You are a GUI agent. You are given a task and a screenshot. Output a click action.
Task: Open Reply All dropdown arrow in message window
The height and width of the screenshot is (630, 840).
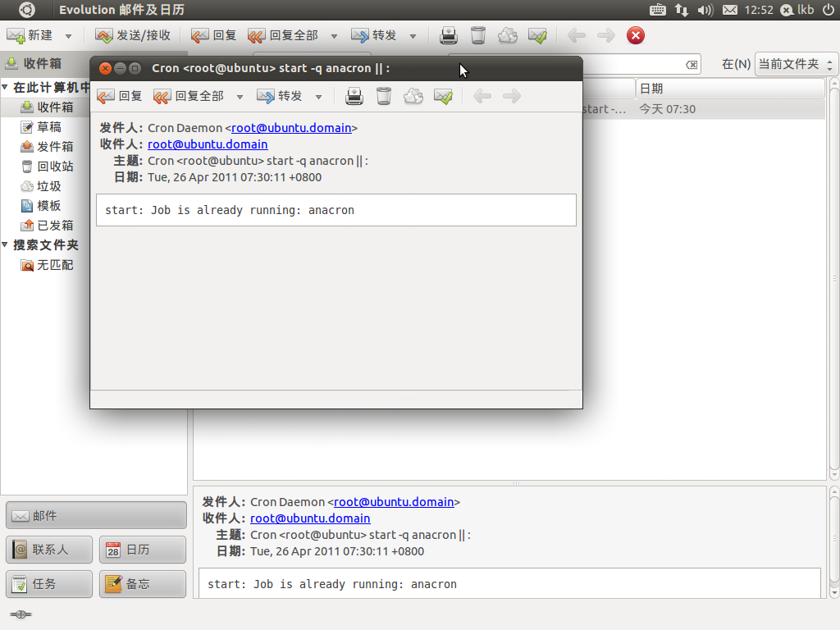tap(240, 97)
